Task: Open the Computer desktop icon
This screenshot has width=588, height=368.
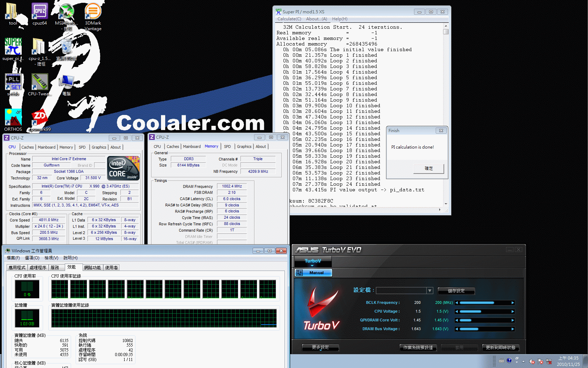Action: 66,84
